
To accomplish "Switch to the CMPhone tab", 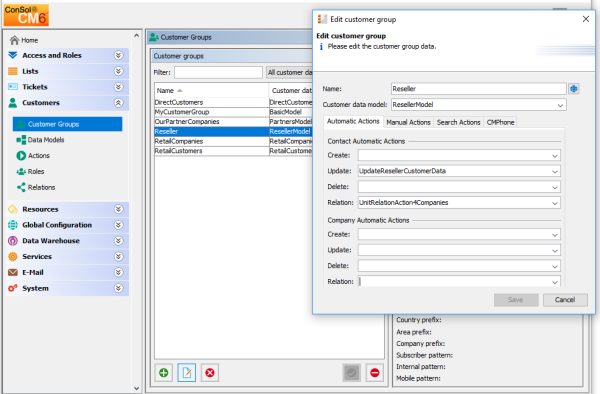I will 500,122.
